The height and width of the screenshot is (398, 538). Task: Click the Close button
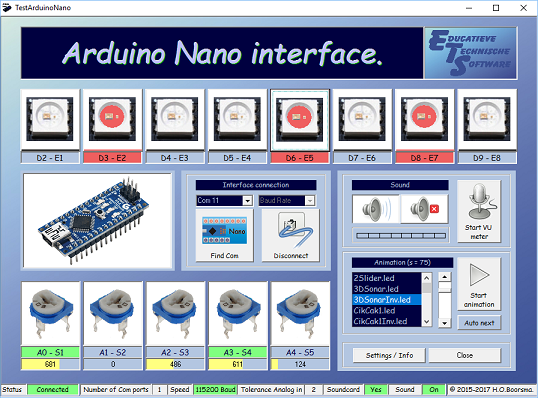tap(465, 355)
